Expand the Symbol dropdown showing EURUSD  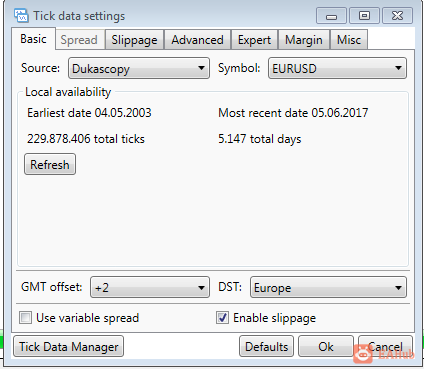[x=337, y=68]
